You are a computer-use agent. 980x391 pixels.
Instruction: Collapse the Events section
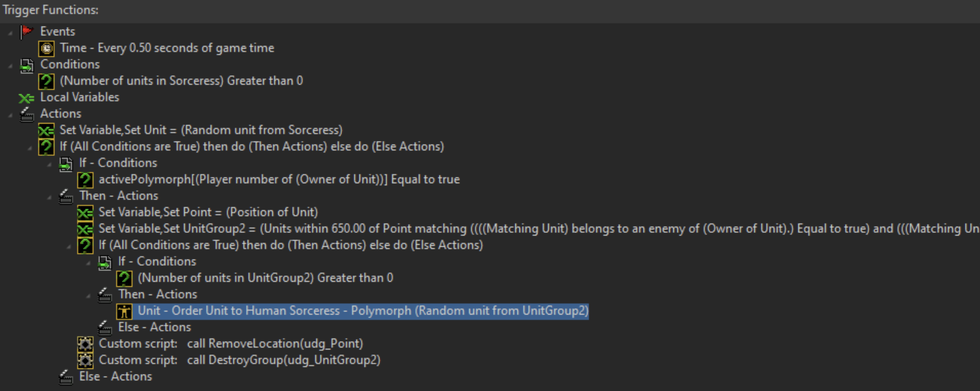tap(10, 32)
